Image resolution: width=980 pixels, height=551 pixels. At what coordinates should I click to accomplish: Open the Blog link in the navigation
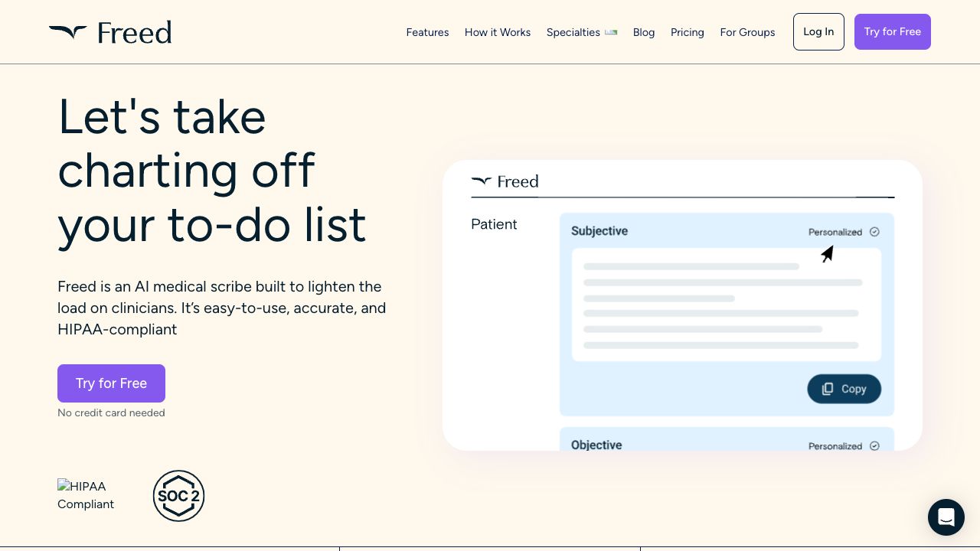point(643,32)
